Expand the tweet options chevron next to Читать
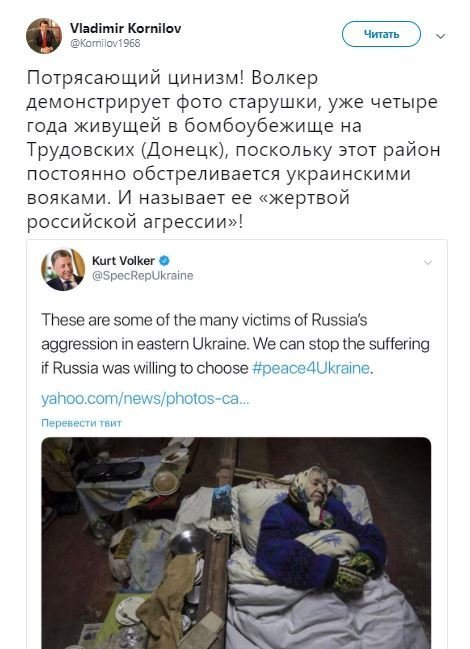 pyautogui.click(x=441, y=36)
